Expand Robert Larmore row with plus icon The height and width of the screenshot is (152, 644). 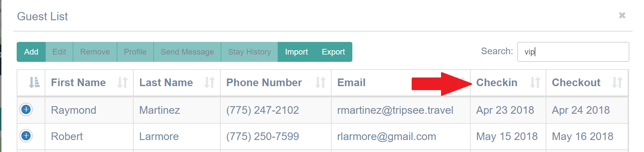tap(26, 136)
